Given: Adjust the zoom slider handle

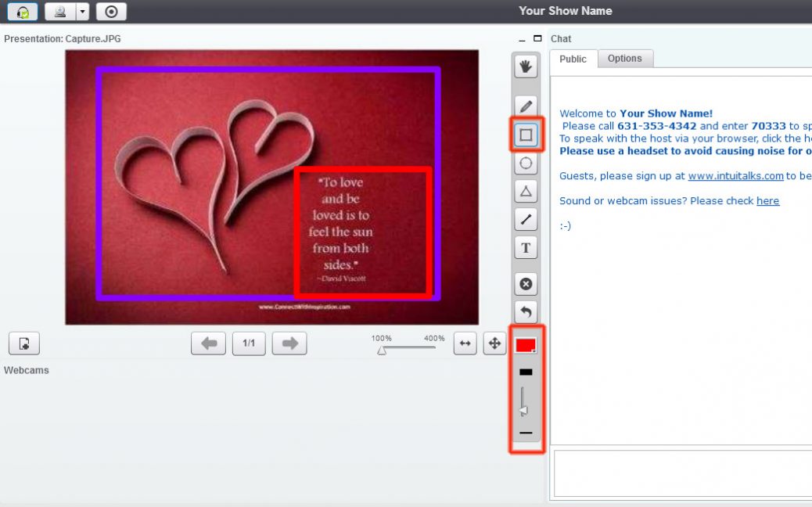Looking at the screenshot, I should click(x=382, y=351).
